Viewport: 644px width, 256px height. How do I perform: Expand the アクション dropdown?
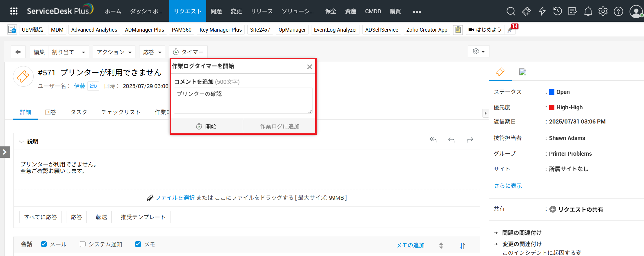[114, 52]
